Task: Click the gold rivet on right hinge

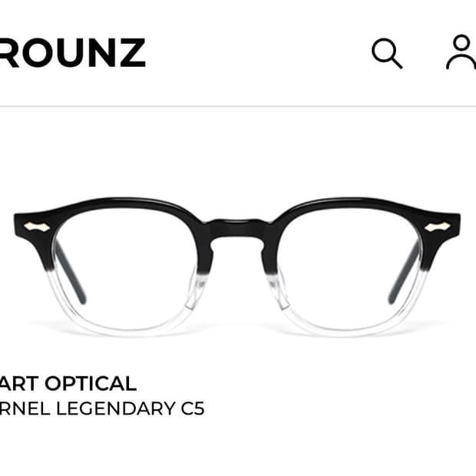Action: (x=437, y=227)
